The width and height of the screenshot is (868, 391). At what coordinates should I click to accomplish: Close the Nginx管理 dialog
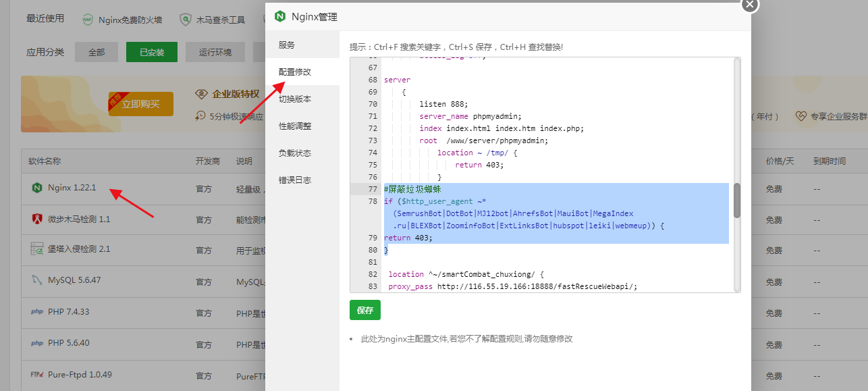750,4
